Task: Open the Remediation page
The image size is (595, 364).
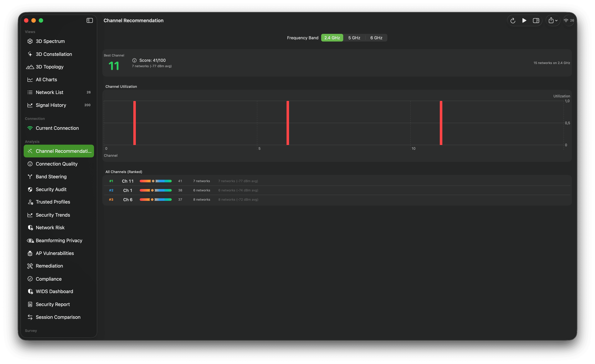Action: pyautogui.click(x=59, y=266)
